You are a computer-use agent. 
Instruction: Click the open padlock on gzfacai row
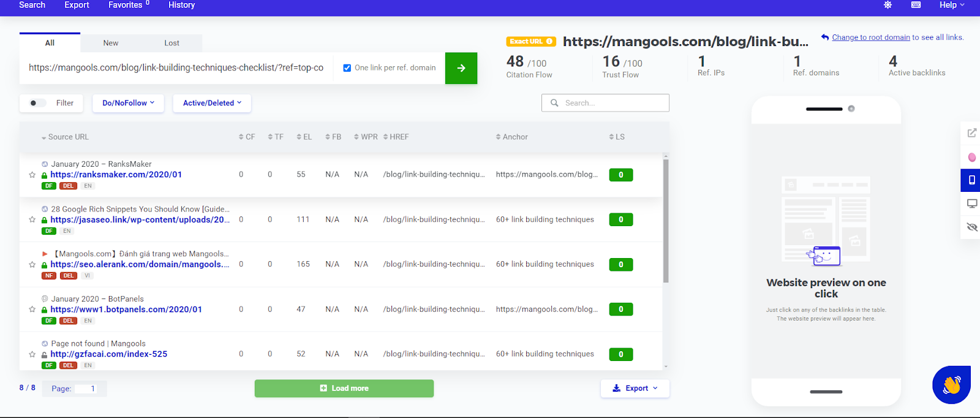pos(44,354)
